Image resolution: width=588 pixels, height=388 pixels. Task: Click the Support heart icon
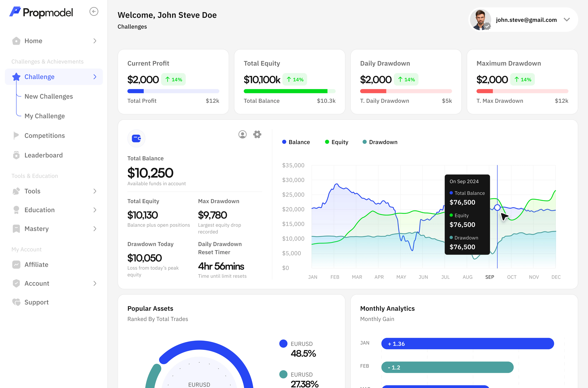(x=16, y=302)
